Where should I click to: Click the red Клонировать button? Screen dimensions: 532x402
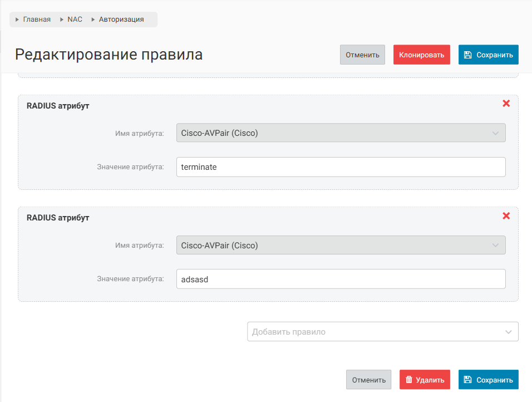pos(421,55)
